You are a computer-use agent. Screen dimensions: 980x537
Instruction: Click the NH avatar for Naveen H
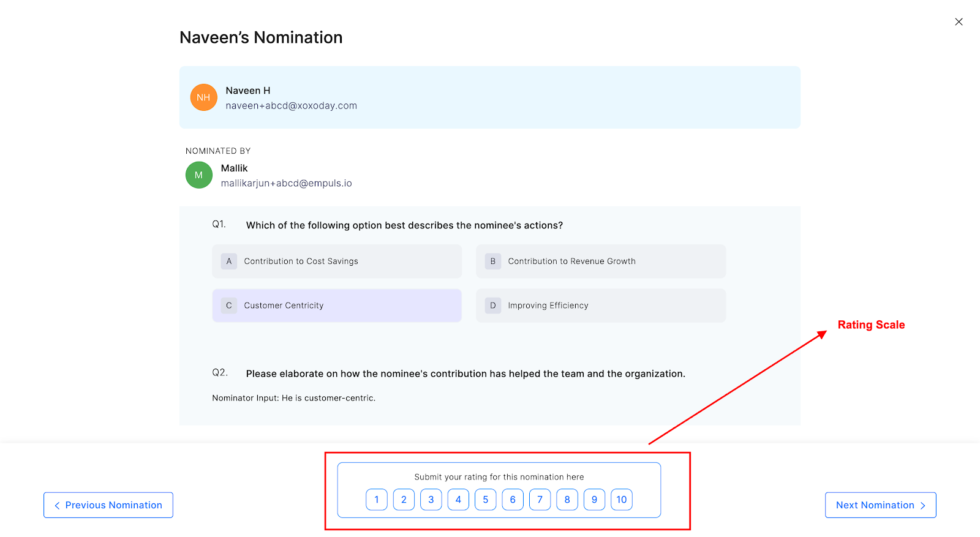click(x=204, y=97)
